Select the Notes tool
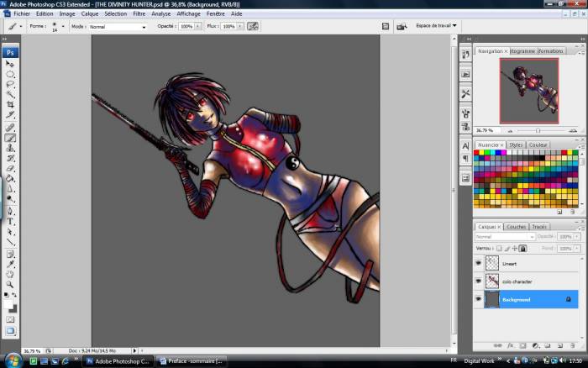 [x=10, y=255]
